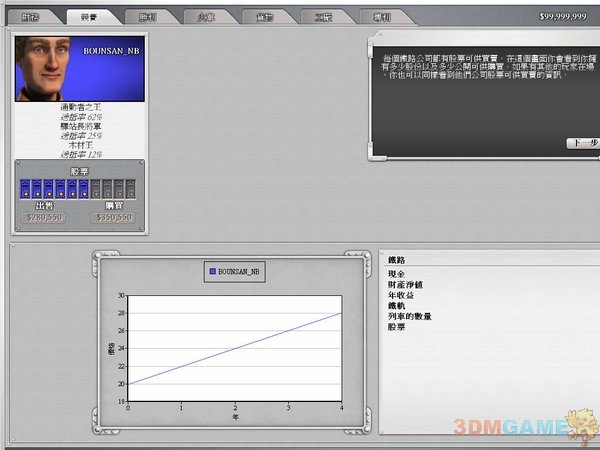Choose 年收益 from the chart list
This screenshot has width=600, height=450.
(x=400, y=293)
